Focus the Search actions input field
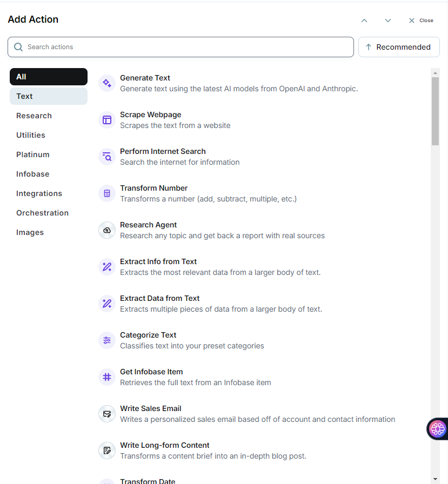The height and width of the screenshot is (484, 448). point(180,47)
